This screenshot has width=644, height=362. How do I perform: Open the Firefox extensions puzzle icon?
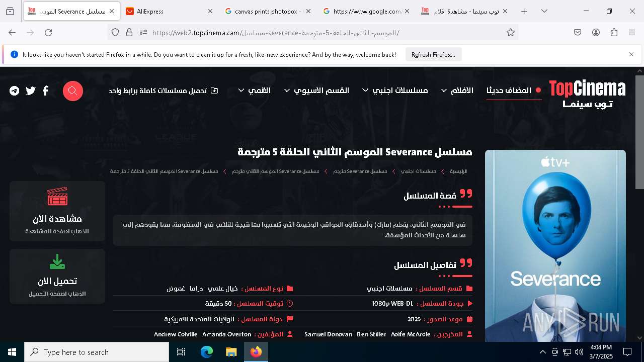click(614, 33)
